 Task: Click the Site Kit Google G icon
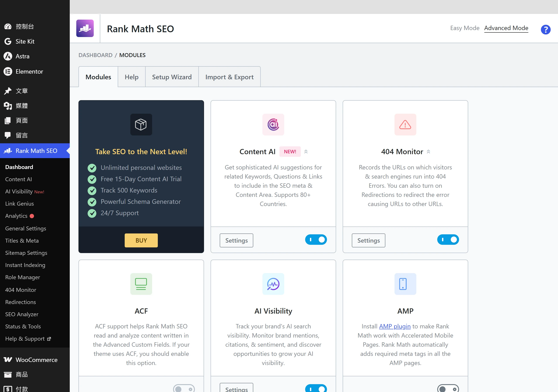[8, 42]
